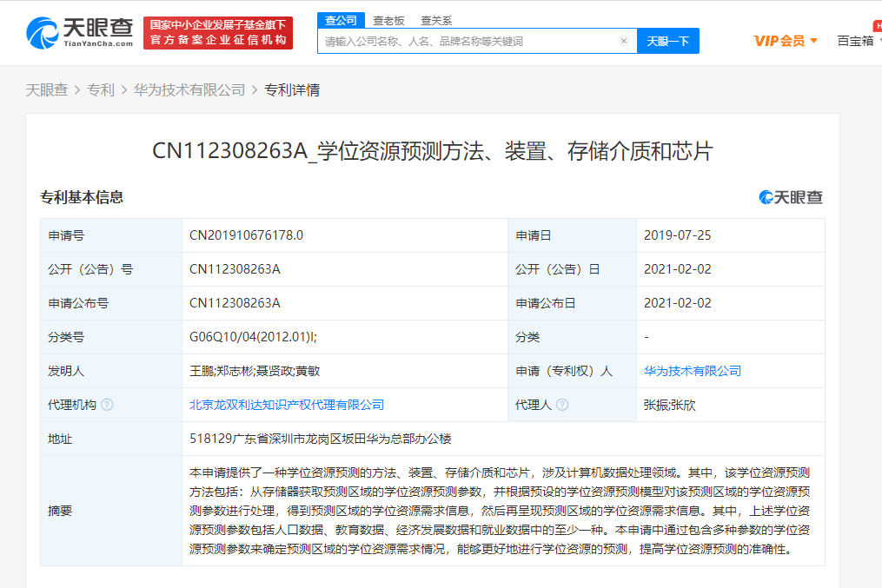Switch to the 查关系 tab
Image resolution: width=882 pixels, height=588 pixels.
436,21
